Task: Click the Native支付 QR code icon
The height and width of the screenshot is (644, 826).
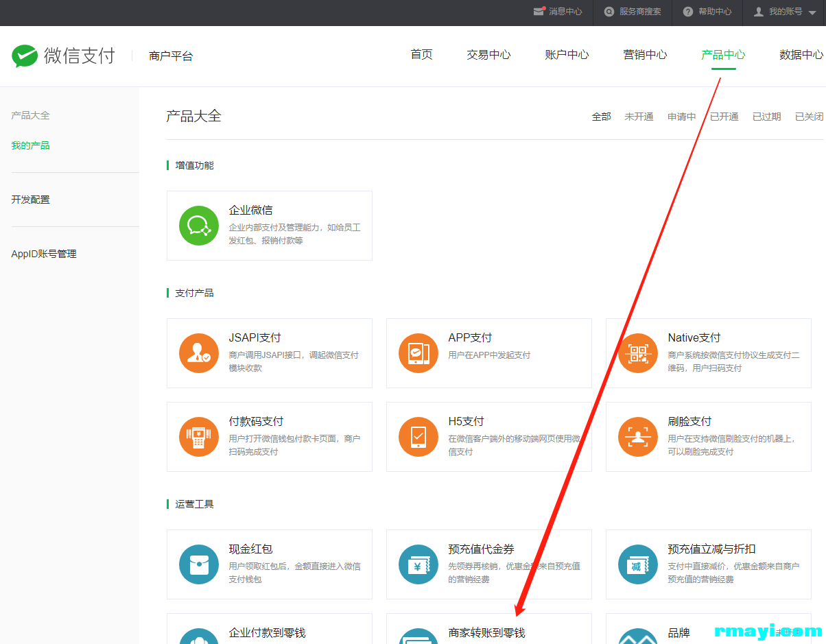Action: (638, 353)
